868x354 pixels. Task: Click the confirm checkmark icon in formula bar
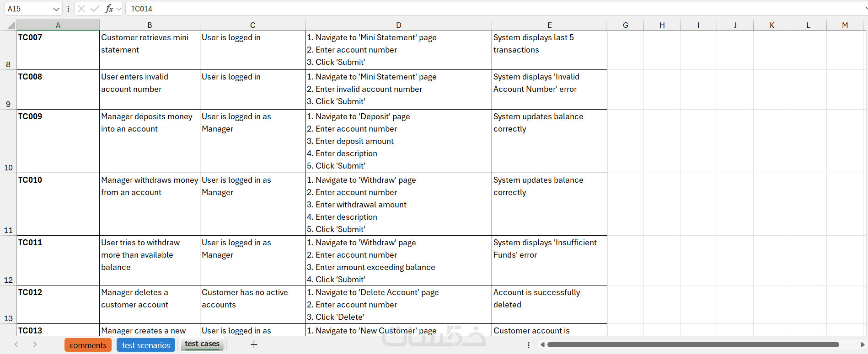tap(95, 9)
